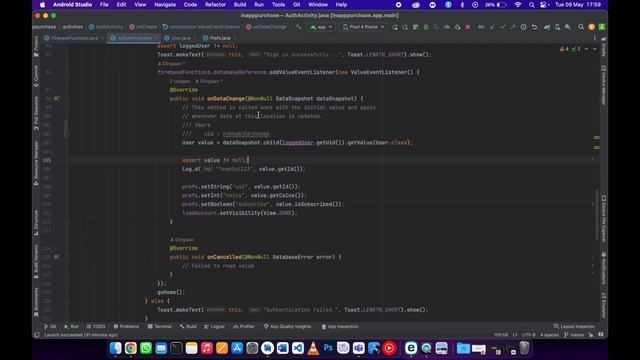Toggle the Pull Requests tool window
The height and width of the screenshot is (360, 640).
coord(36,113)
